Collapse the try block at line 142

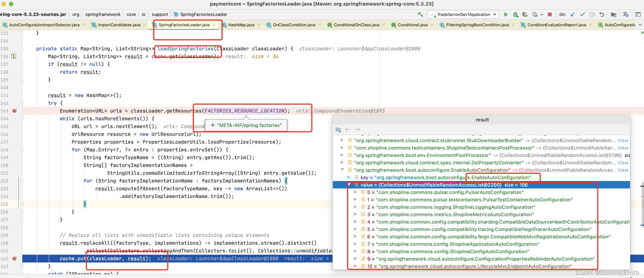tap(22, 103)
